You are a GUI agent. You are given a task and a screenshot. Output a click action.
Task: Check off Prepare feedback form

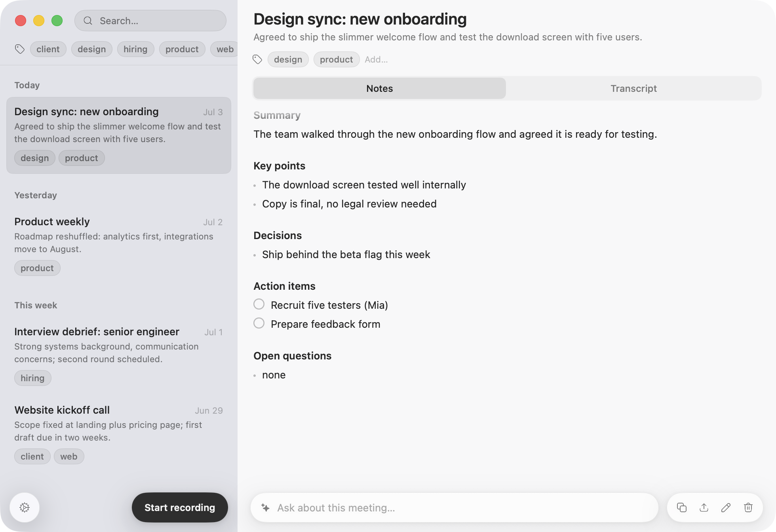click(259, 323)
